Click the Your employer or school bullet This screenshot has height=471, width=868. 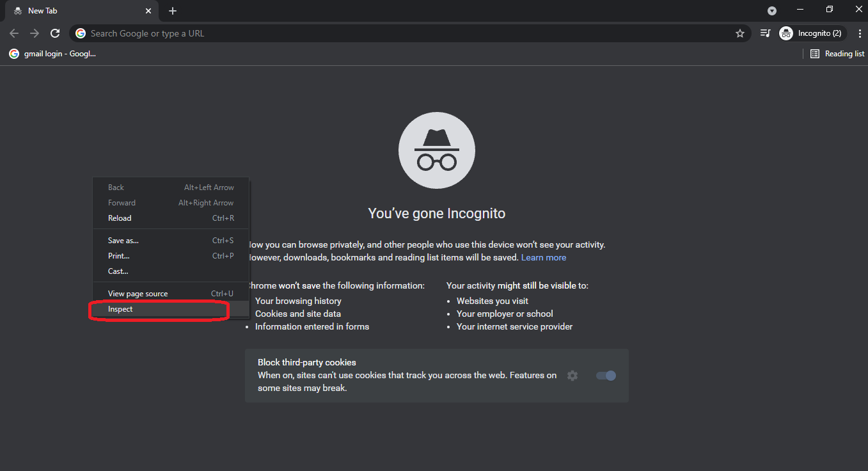tap(505, 314)
